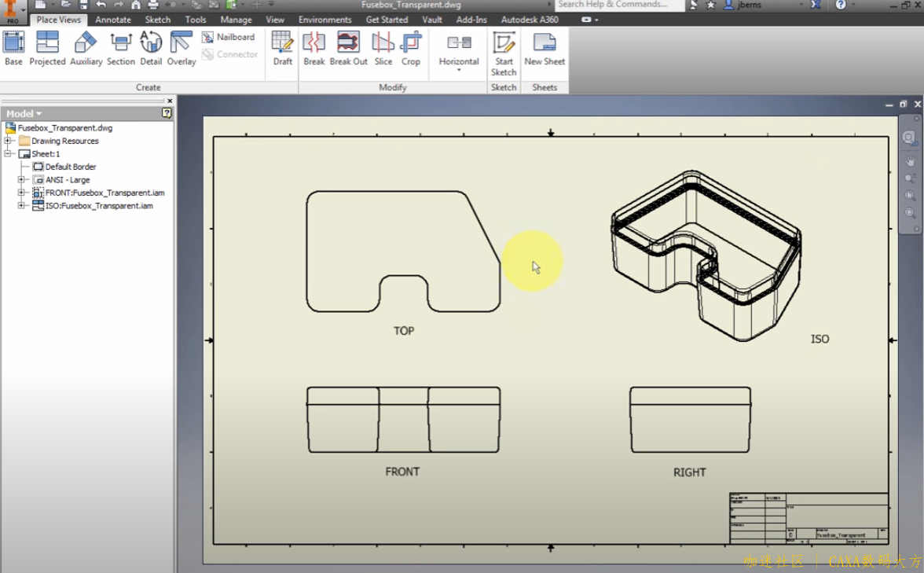The width and height of the screenshot is (924, 573).
Task: Open the Model browser dropdown
Action: click(24, 114)
